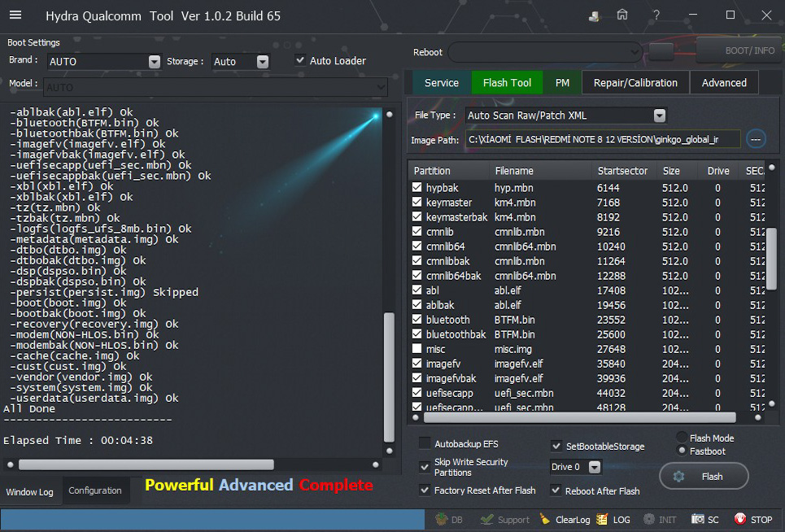Click the log scroll-up dot button
Image resolution: width=785 pixels, height=532 pixels.
389,114
